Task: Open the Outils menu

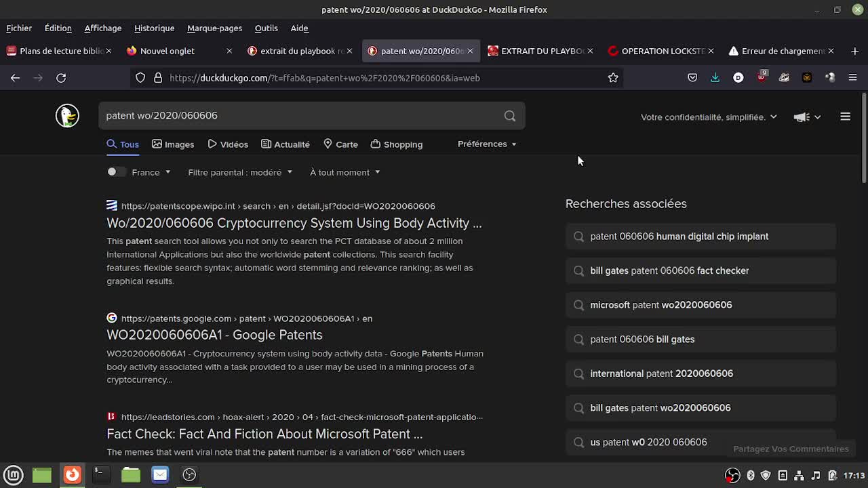Action: (266, 28)
